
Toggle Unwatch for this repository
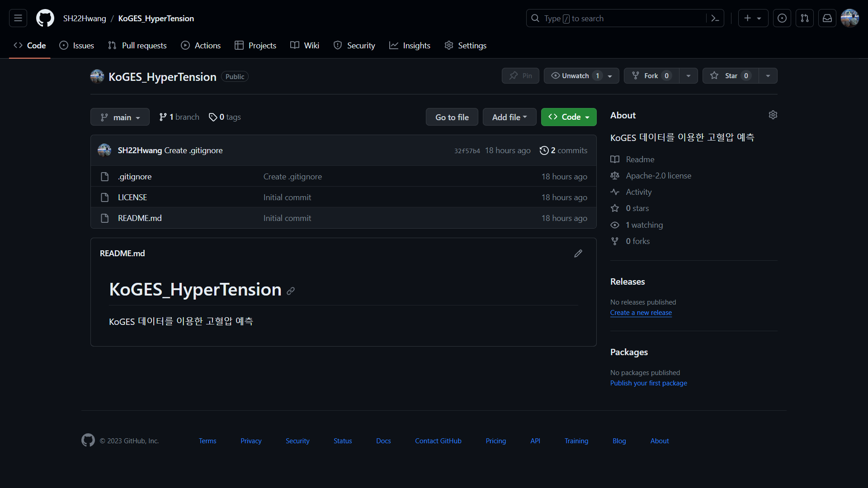click(575, 76)
